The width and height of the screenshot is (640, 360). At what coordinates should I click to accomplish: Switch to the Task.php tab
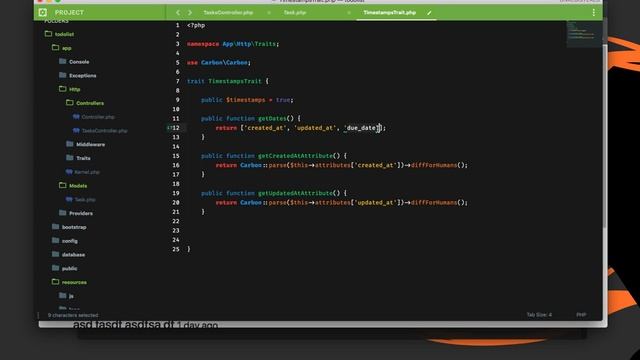(x=295, y=13)
